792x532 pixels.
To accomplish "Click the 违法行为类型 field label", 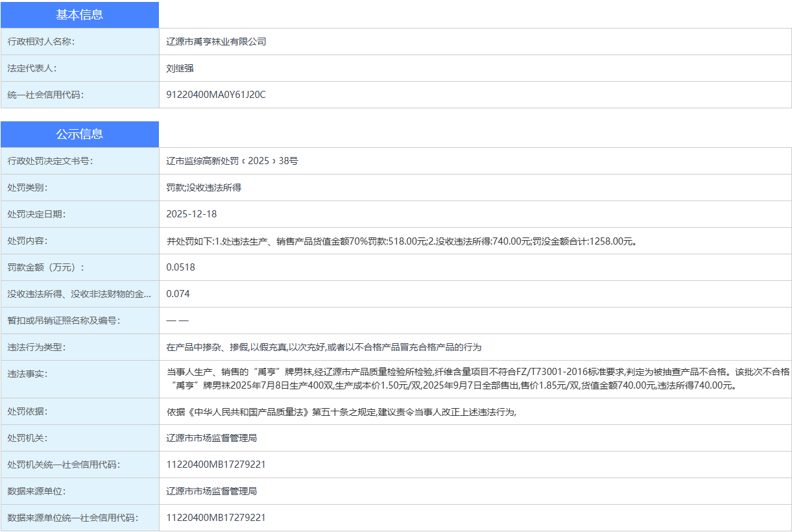I will click(x=39, y=346).
